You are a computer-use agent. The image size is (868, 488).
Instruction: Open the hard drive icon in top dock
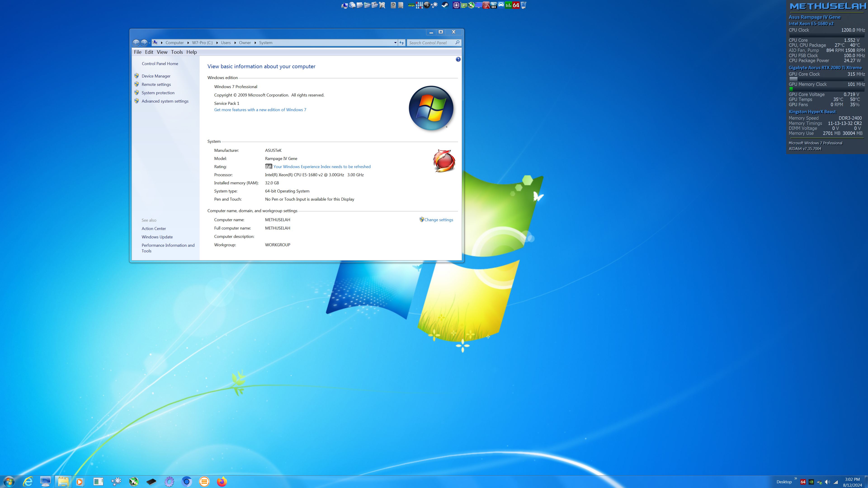393,5
